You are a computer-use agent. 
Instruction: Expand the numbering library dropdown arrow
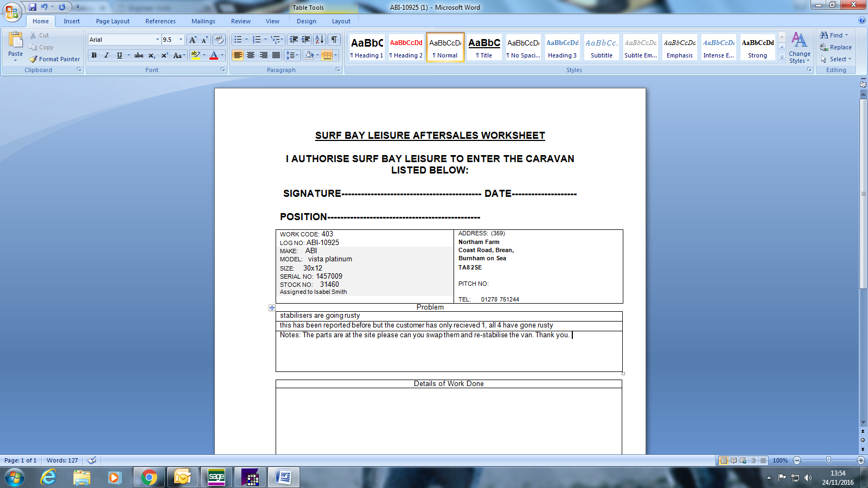point(265,40)
